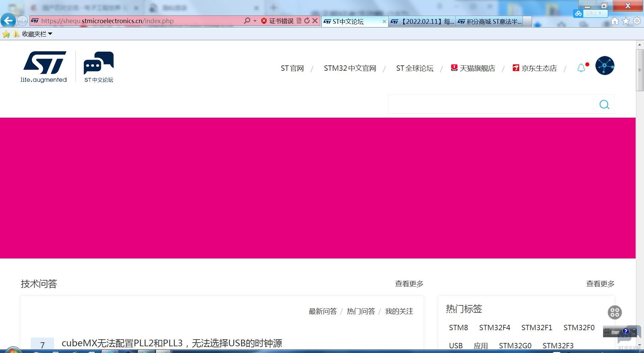This screenshot has height=353, width=644.
Task: Switch to the 积分商城 ST意法半 tab
Action: (x=489, y=21)
